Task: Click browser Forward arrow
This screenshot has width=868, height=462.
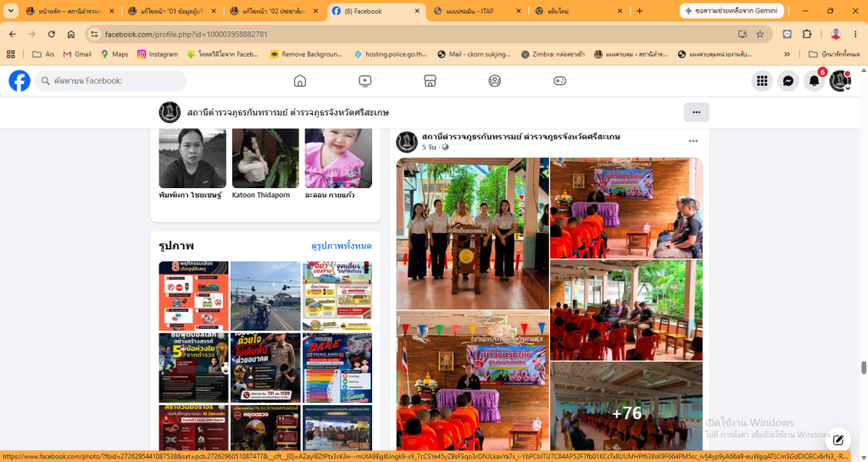Action: tap(32, 34)
